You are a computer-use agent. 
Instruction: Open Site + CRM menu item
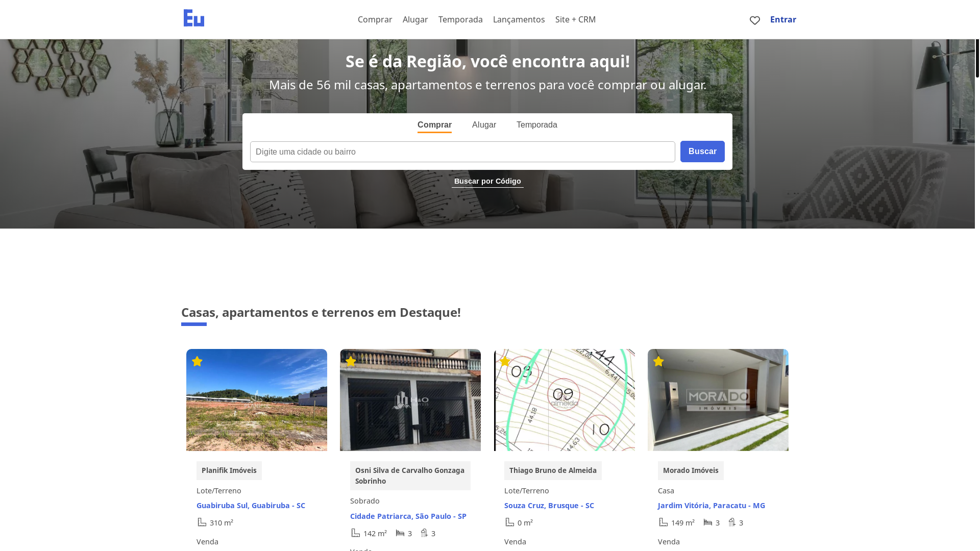[x=575, y=19]
